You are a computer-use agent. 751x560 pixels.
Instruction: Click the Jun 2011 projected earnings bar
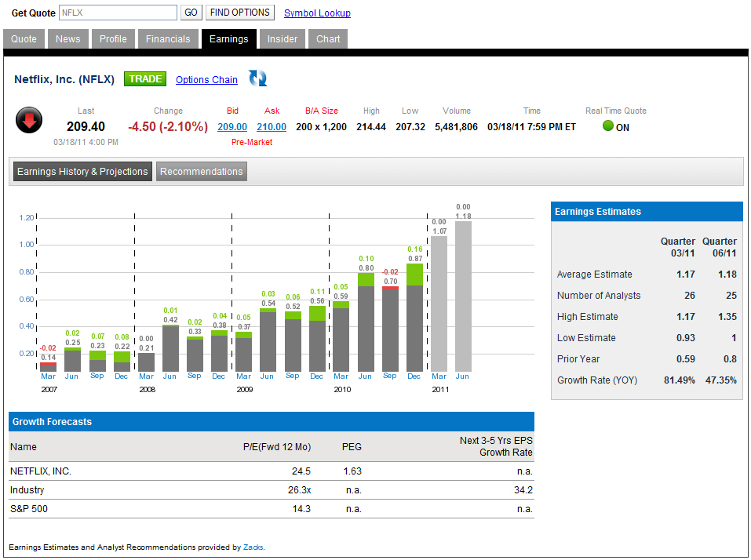[463, 296]
